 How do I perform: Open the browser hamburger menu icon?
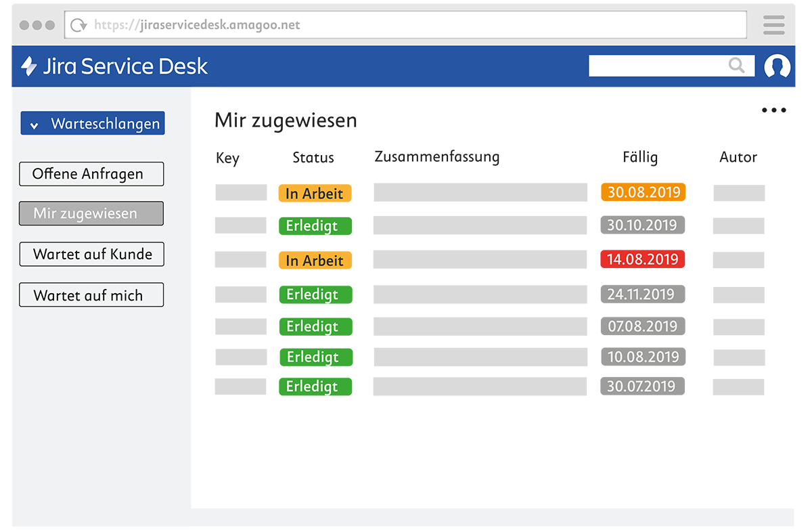pos(773,24)
